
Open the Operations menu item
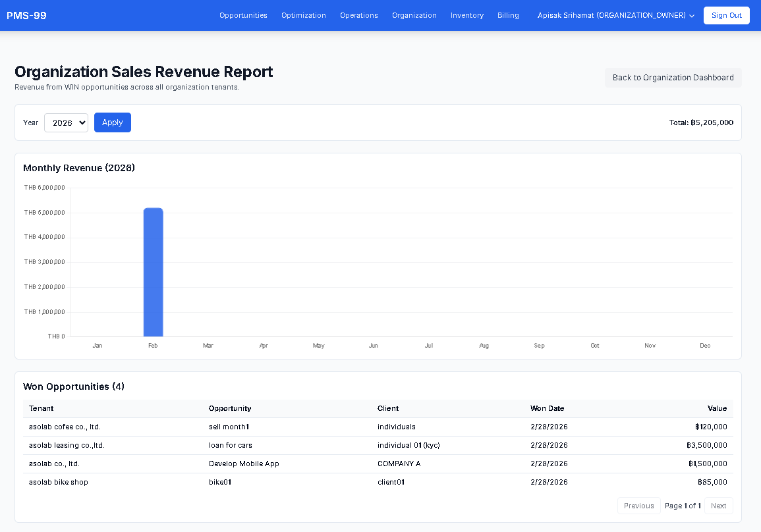[x=358, y=15]
